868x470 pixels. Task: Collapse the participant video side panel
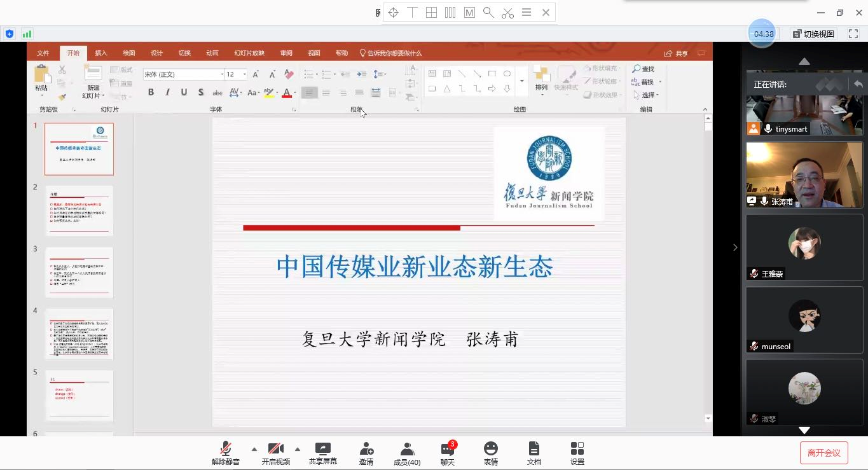[735, 247]
